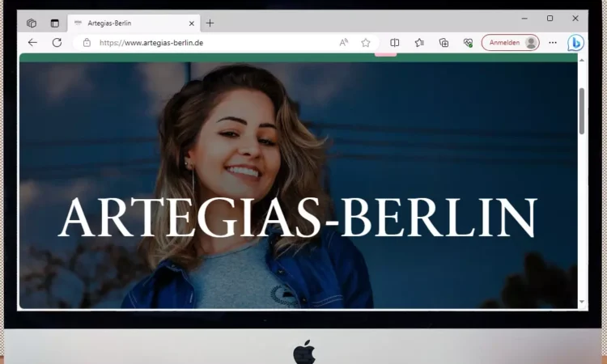Screen dimensions: 607x364
Task: Select the Artegias-Berlin tab
Action: click(x=134, y=23)
